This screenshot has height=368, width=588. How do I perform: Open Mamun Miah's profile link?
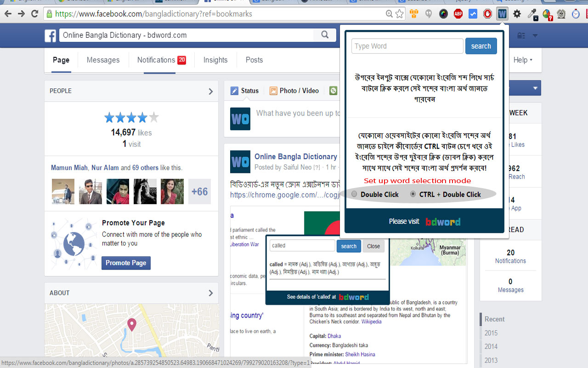point(69,168)
